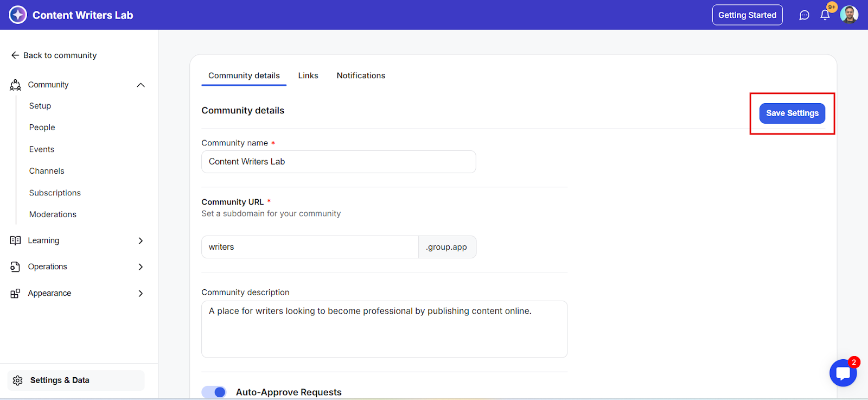Click the Getting Started button
868x400 pixels.
747,15
